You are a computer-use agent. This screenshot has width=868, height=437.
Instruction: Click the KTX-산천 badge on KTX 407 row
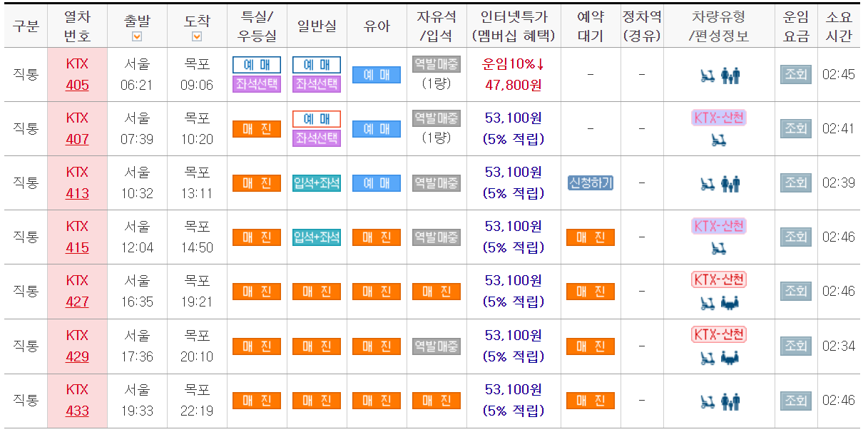click(719, 116)
